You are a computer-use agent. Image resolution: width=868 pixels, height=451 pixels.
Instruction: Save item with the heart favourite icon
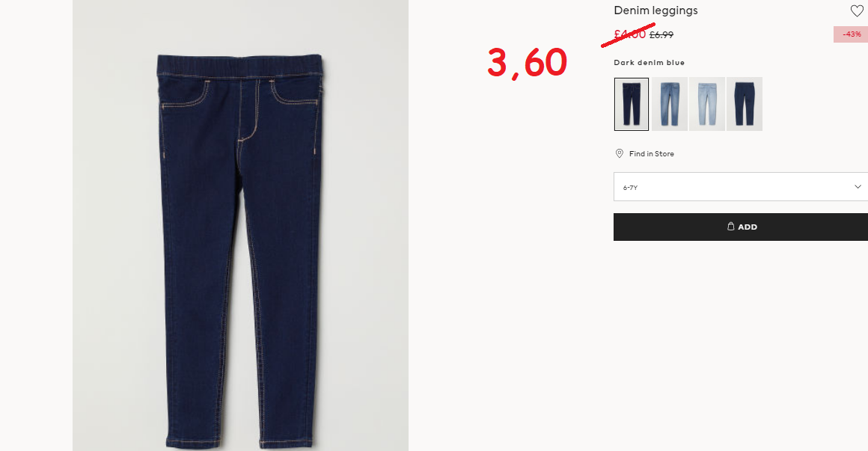tap(856, 10)
